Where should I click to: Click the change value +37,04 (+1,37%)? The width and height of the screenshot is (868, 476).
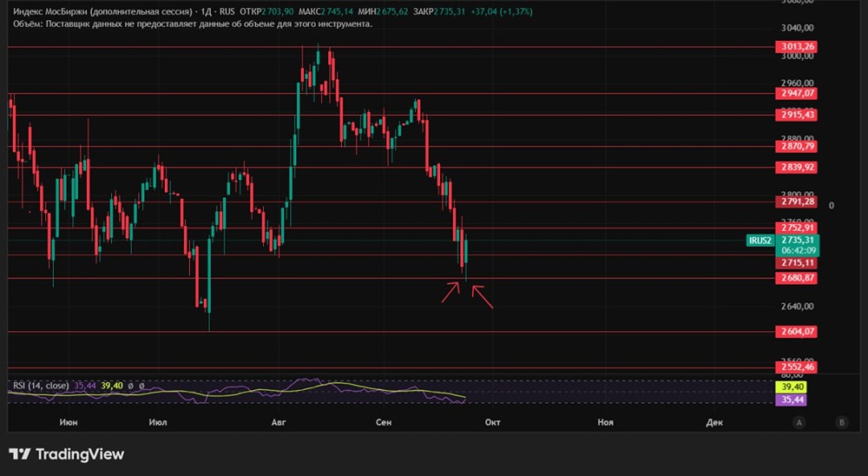pos(502,11)
